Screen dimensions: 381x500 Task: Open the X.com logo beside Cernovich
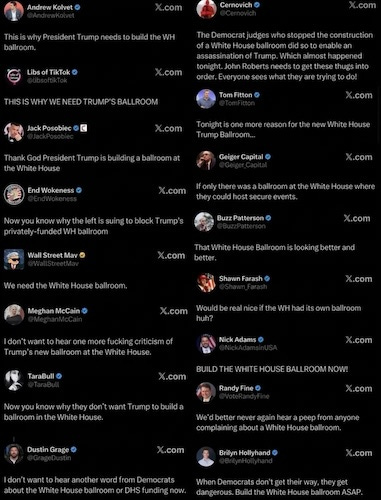[x=362, y=5]
